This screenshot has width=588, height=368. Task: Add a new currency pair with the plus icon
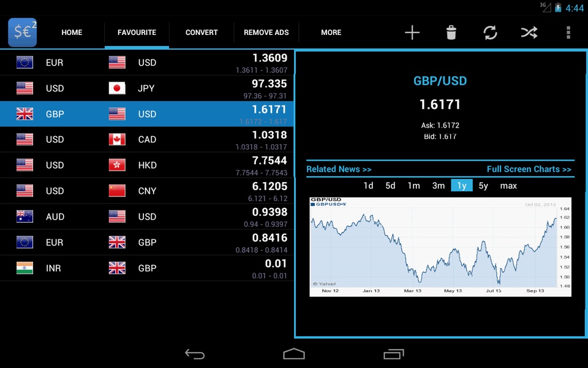(412, 33)
